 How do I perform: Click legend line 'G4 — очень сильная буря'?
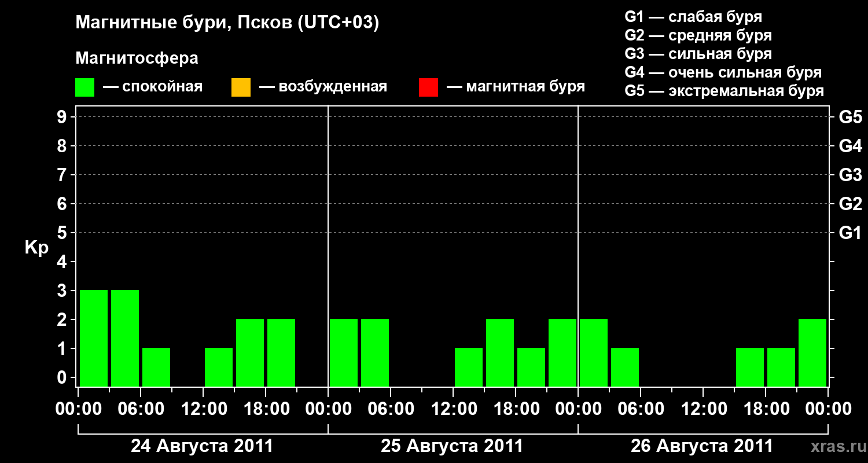click(x=723, y=72)
